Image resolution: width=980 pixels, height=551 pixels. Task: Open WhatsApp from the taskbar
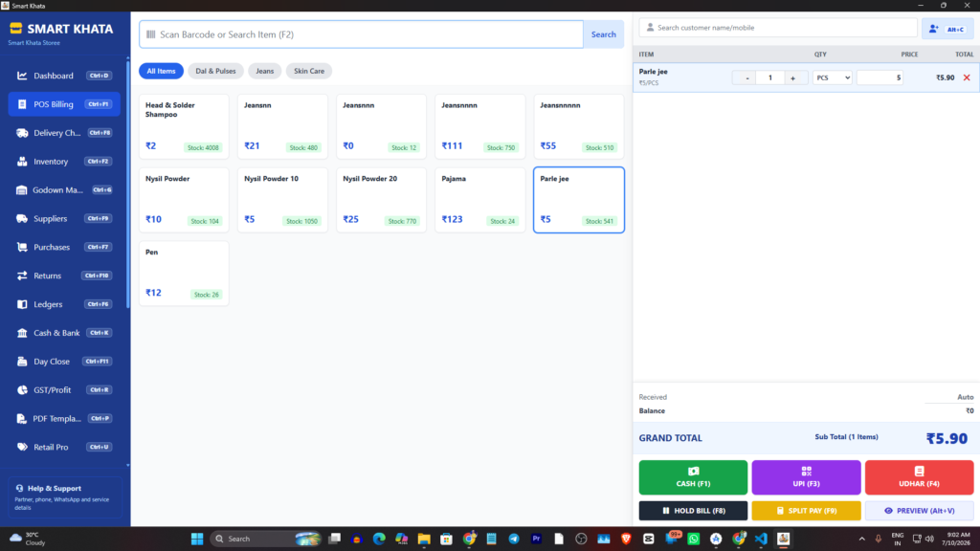click(x=693, y=540)
